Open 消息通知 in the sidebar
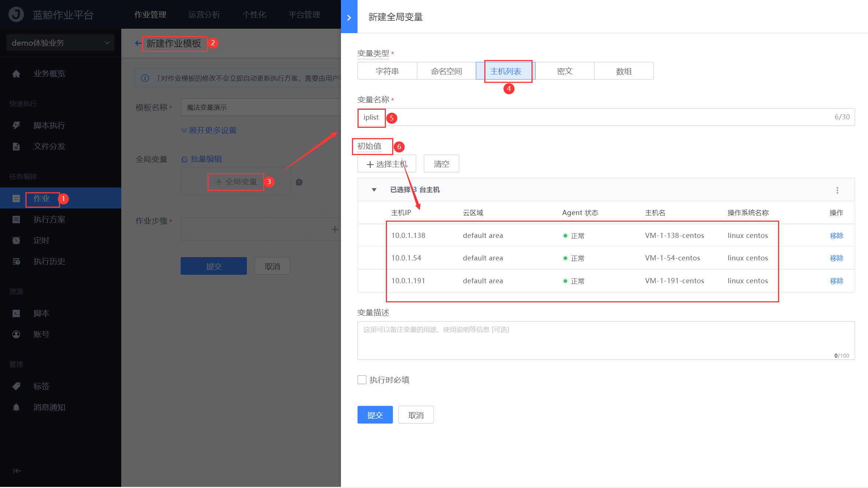The height and width of the screenshot is (488, 868). pyautogui.click(x=49, y=407)
